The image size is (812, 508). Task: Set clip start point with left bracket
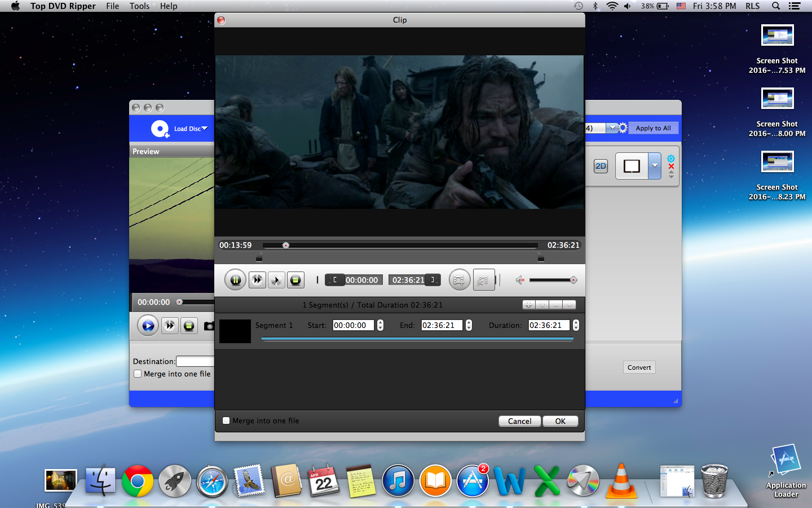[335, 280]
